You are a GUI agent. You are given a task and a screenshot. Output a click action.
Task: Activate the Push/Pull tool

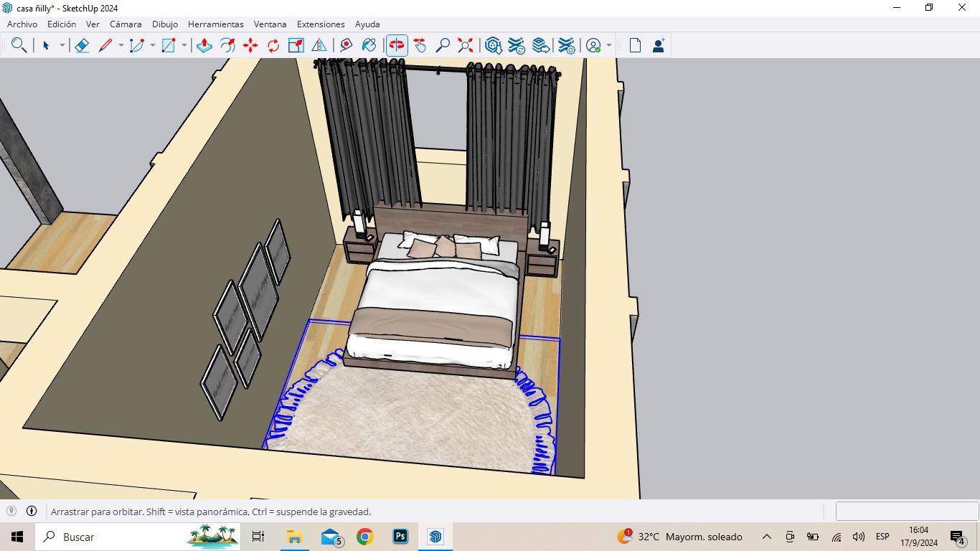(204, 45)
